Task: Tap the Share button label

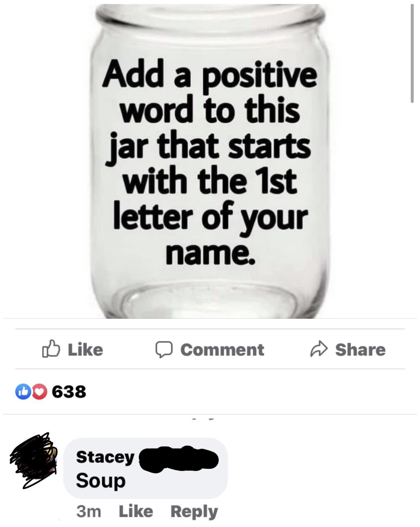Action: click(360, 349)
